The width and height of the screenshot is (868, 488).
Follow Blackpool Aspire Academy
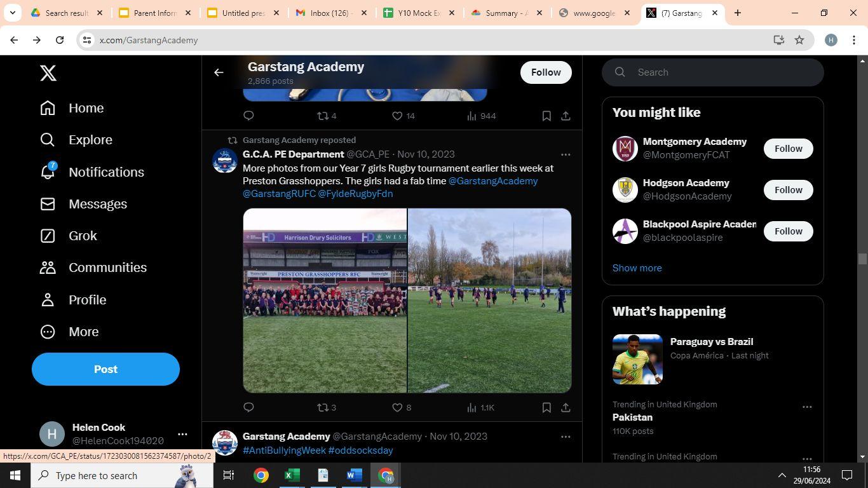click(x=788, y=231)
